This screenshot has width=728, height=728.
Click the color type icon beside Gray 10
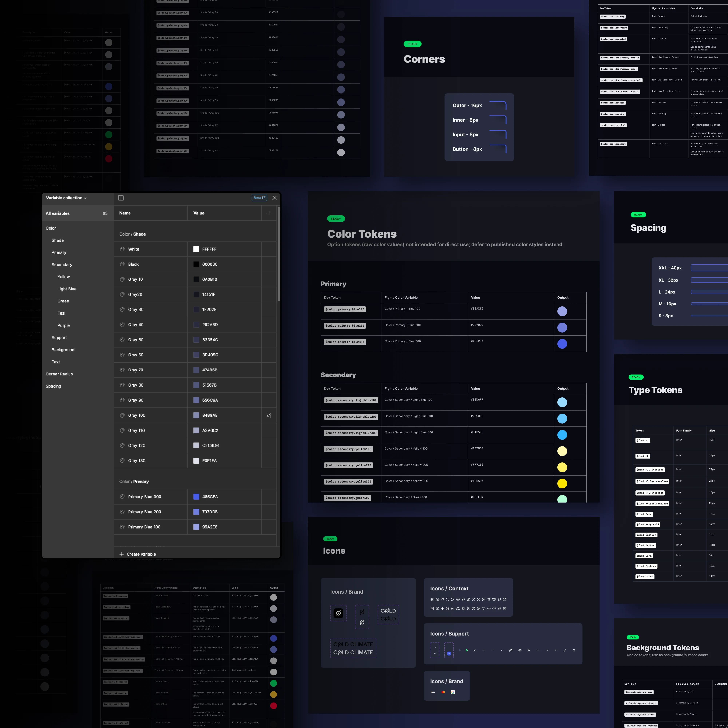tap(122, 279)
